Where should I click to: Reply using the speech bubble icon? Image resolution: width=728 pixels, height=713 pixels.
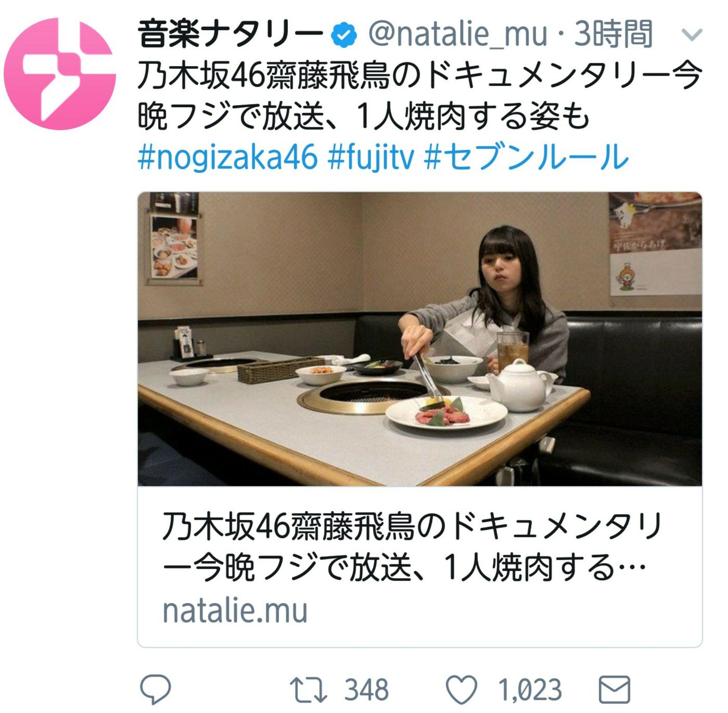coord(156,689)
